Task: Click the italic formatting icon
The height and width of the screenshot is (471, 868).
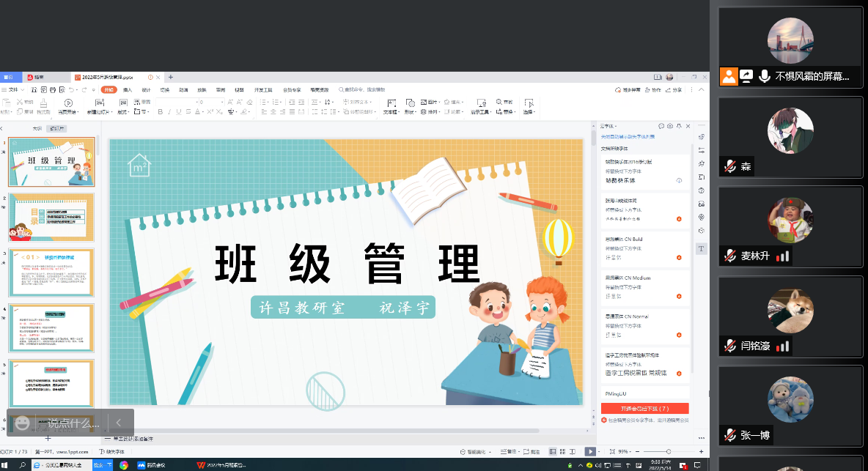Action: click(169, 112)
